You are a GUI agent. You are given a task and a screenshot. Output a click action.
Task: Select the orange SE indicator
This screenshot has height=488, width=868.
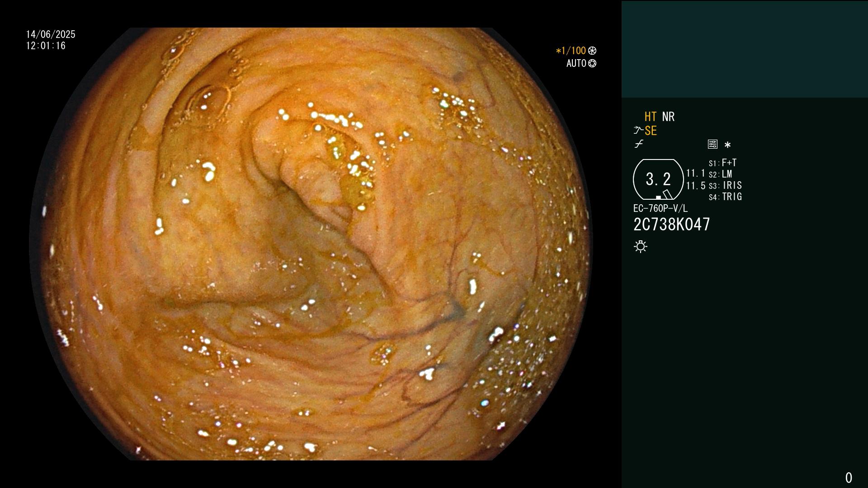[x=651, y=131]
